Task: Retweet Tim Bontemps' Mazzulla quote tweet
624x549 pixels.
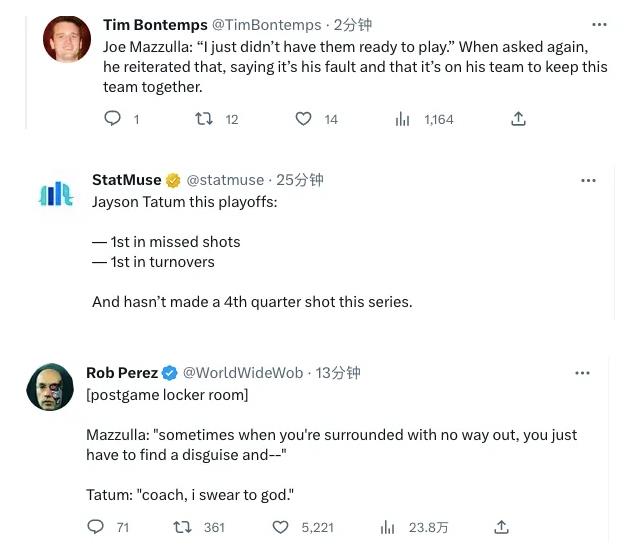Action: [203, 119]
